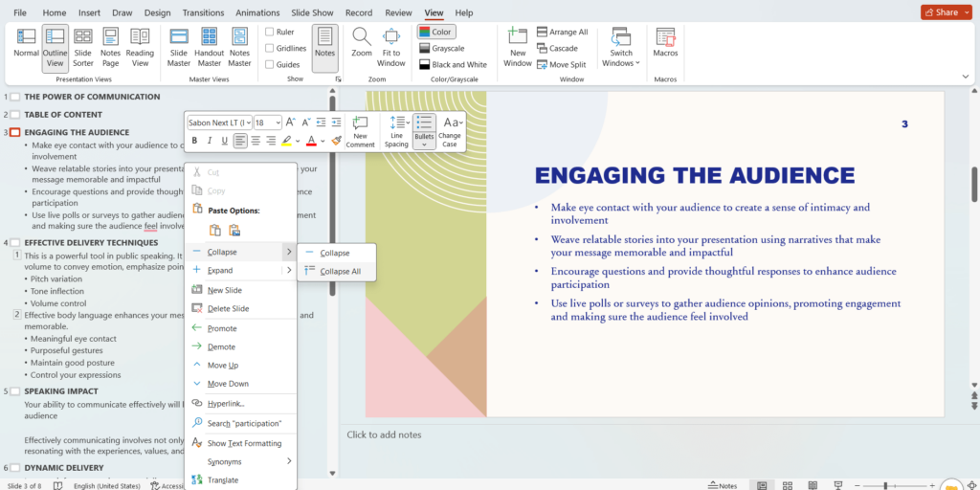
Task: Click the Share button
Action: point(946,12)
